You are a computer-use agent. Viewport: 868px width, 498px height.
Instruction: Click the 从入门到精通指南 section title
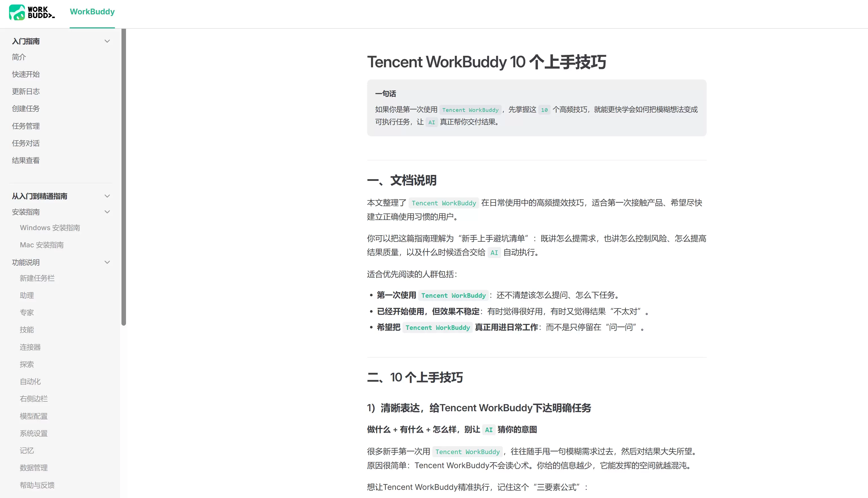pos(40,196)
